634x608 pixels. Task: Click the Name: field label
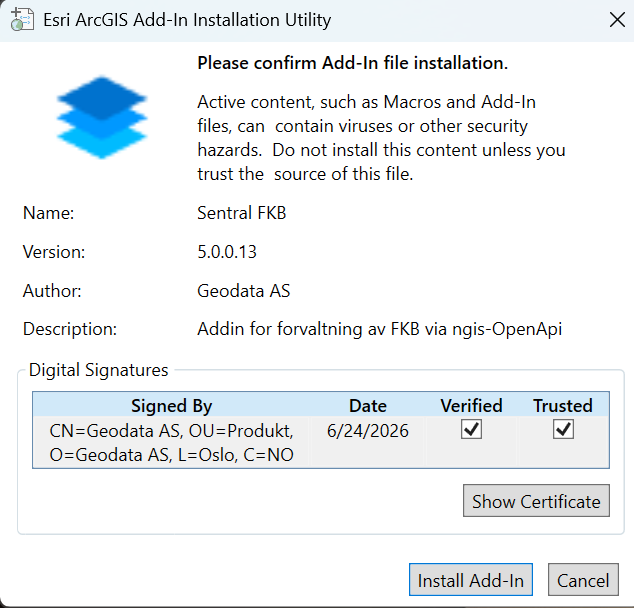pos(49,213)
